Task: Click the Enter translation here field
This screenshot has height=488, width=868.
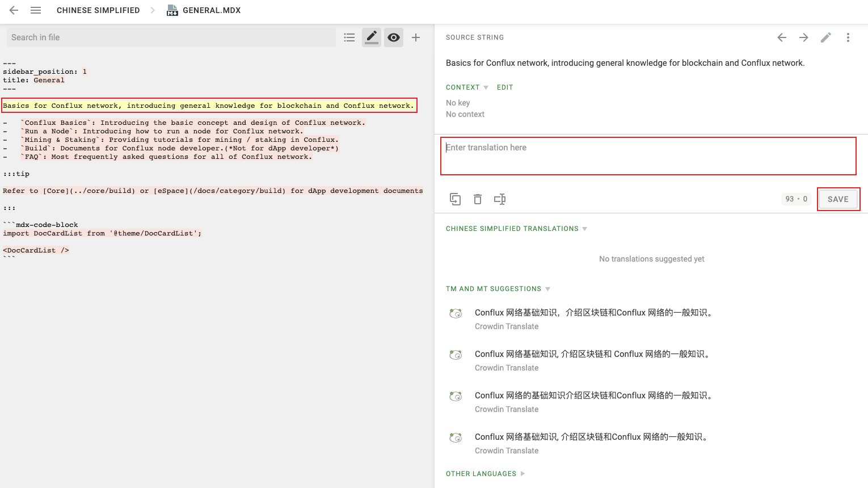Action: [648, 155]
